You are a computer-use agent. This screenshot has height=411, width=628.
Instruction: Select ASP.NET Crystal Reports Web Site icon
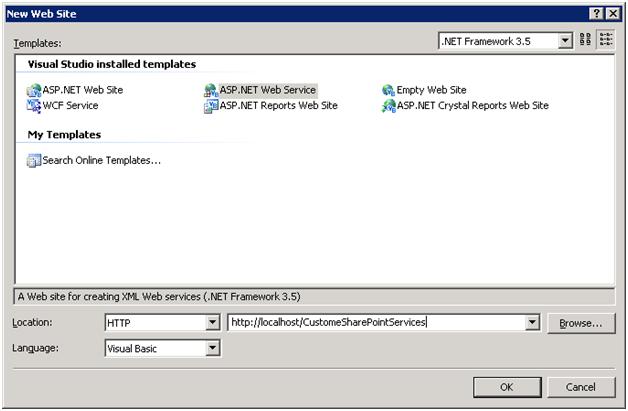coord(388,106)
